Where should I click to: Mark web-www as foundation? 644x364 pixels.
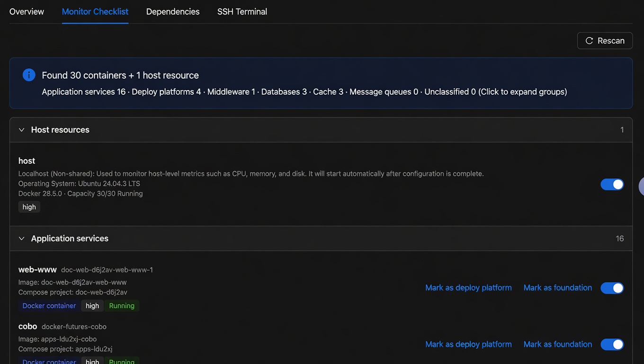[558, 288]
